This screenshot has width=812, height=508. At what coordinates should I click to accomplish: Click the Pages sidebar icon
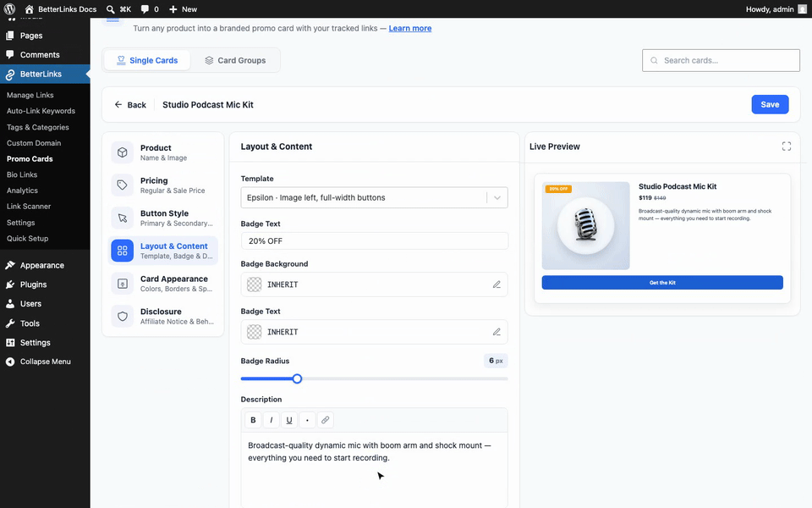(10, 36)
